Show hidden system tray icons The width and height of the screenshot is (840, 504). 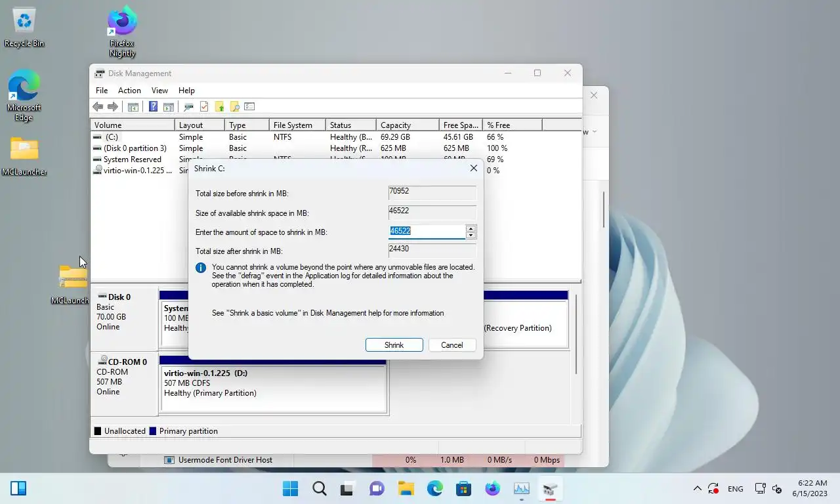point(697,488)
